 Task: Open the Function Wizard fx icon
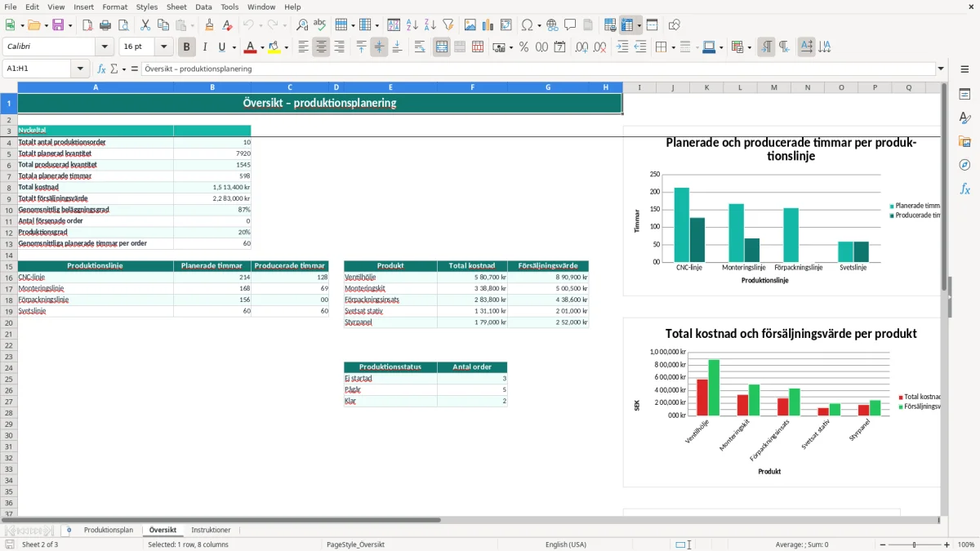[x=102, y=69]
